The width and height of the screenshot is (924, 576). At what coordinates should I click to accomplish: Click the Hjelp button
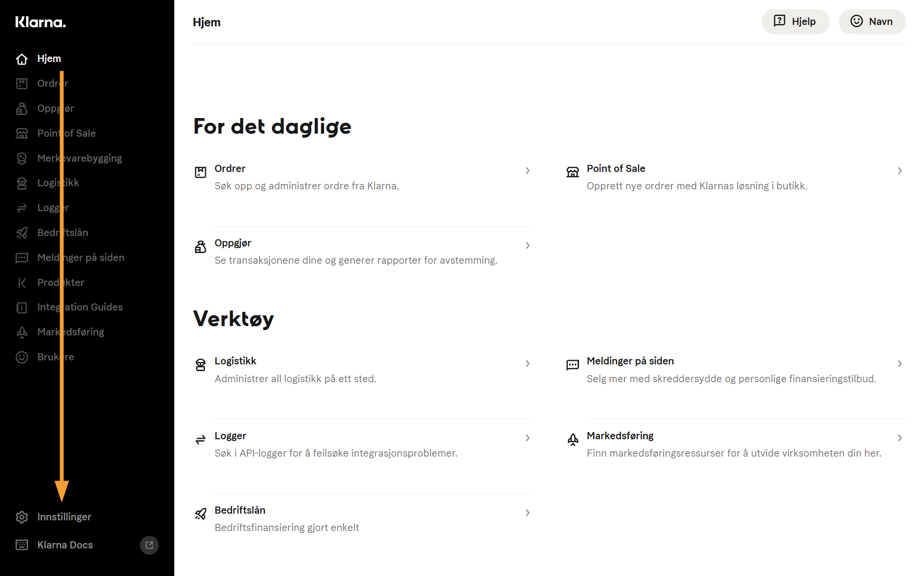(795, 21)
